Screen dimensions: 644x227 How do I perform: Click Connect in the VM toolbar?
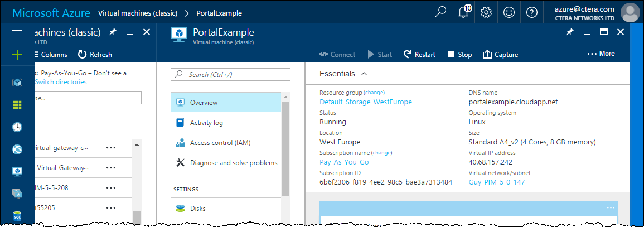[x=337, y=54]
